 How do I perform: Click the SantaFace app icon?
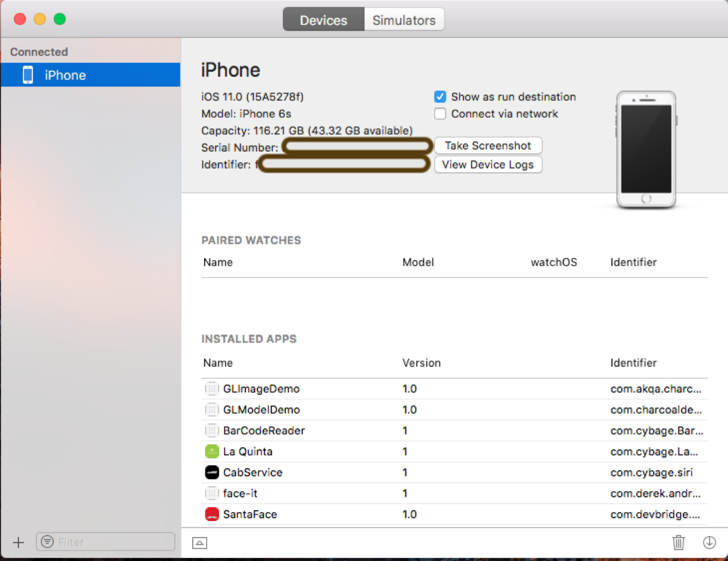tap(212, 514)
